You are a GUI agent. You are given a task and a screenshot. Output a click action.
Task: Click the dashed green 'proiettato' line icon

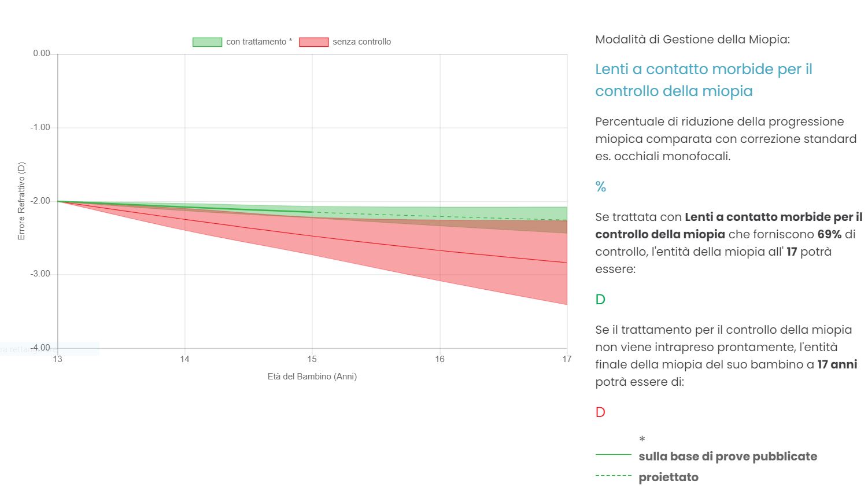point(614,475)
